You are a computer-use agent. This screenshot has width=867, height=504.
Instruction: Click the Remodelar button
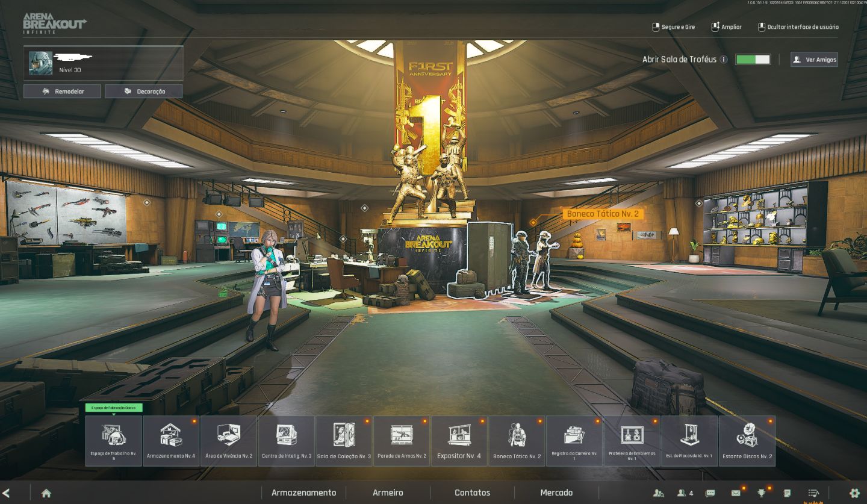point(63,92)
